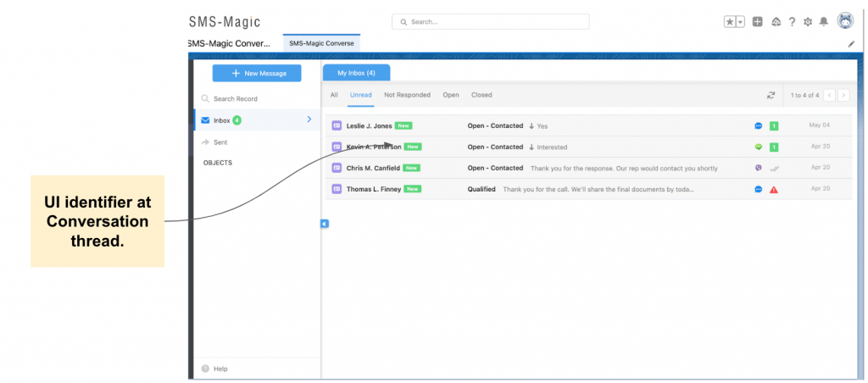The width and height of the screenshot is (868, 383).
Task: Click the Inbox count badge 4
Action: tap(237, 120)
